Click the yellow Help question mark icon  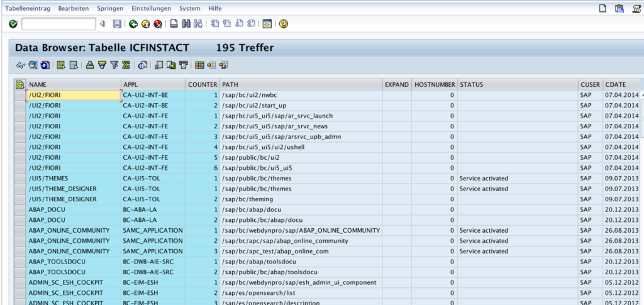[x=284, y=24]
